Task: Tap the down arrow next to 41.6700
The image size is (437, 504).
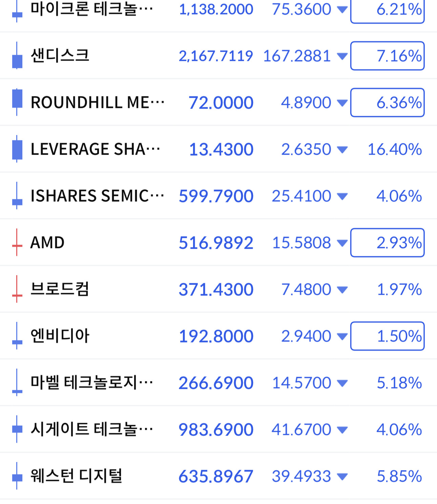Action: coord(342,430)
